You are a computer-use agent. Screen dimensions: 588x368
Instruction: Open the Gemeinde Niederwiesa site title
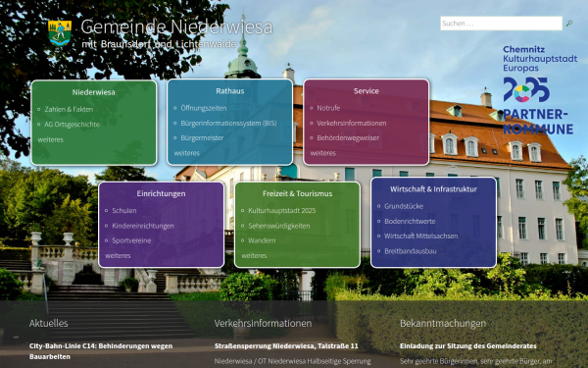pos(176,26)
